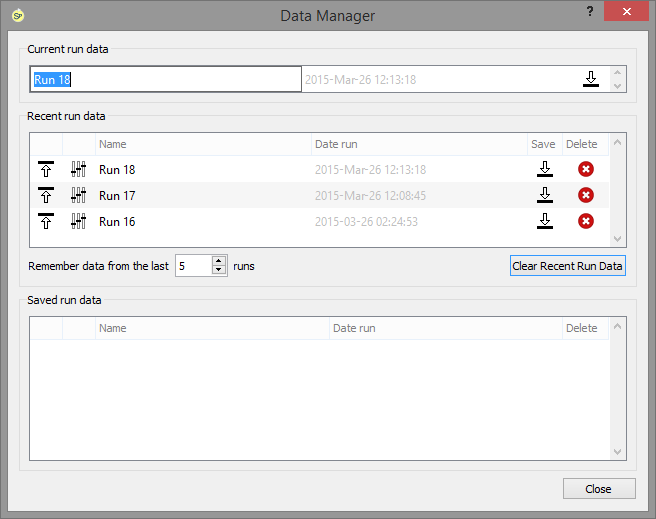This screenshot has width=656, height=519.
Task: Decrease remembered runs count stepper down
Action: (219, 270)
